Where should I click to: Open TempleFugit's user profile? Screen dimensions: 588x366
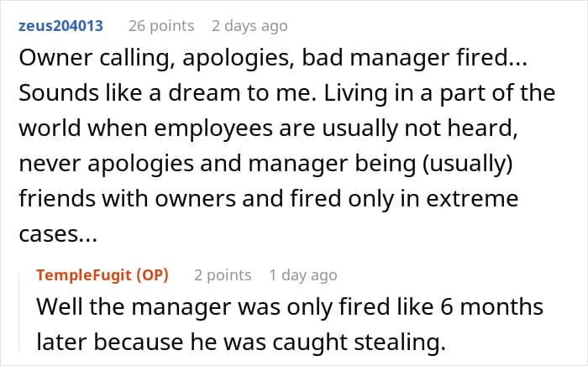click(x=83, y=275)
